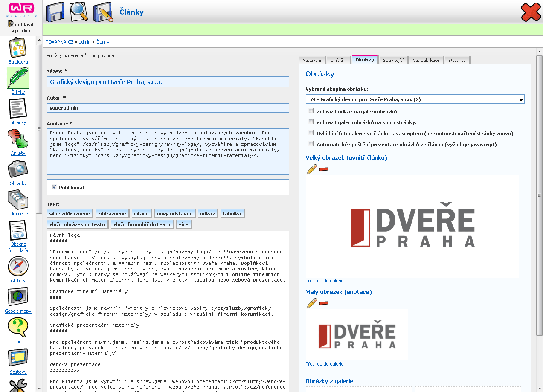Switch to the Nastavení tab
Image resolution: width=543 pixels, height=392 pixels.
(312, 60)
